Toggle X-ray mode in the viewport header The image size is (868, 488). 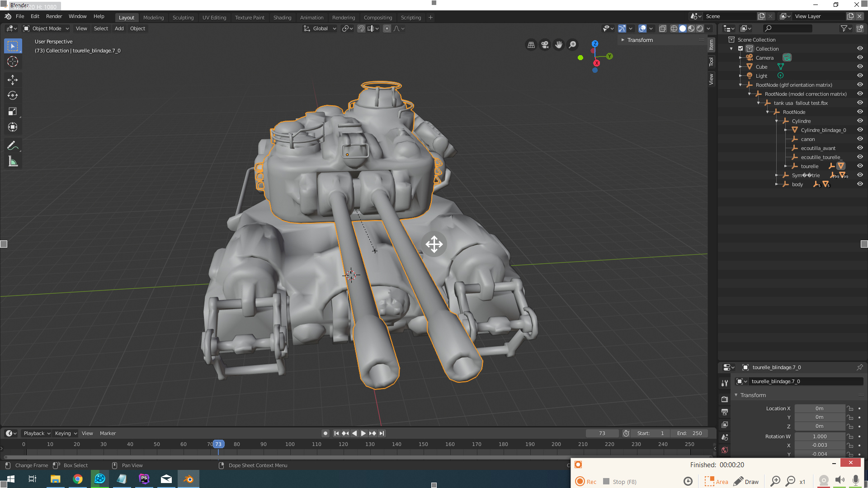(663, 28)
